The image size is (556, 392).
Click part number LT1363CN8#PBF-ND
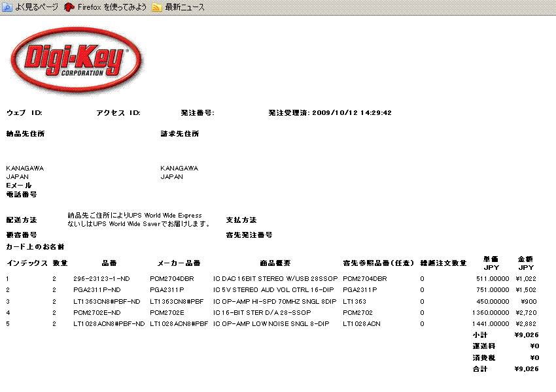pos(106,301)
